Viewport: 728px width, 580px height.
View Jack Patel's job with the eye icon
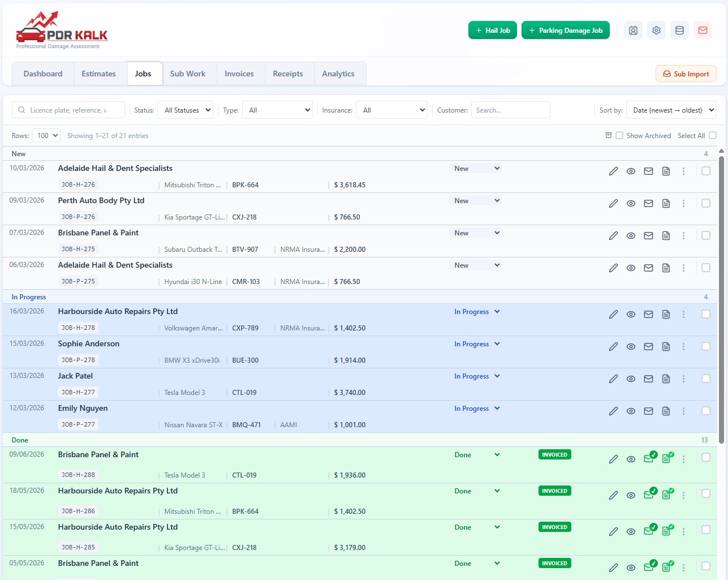click(x=631, y=379)
